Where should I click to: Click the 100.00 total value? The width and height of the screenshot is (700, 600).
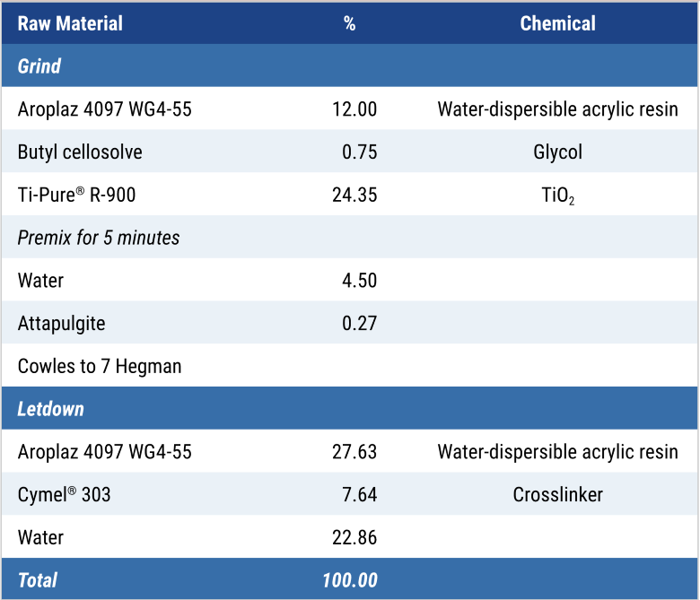[350, 580]
